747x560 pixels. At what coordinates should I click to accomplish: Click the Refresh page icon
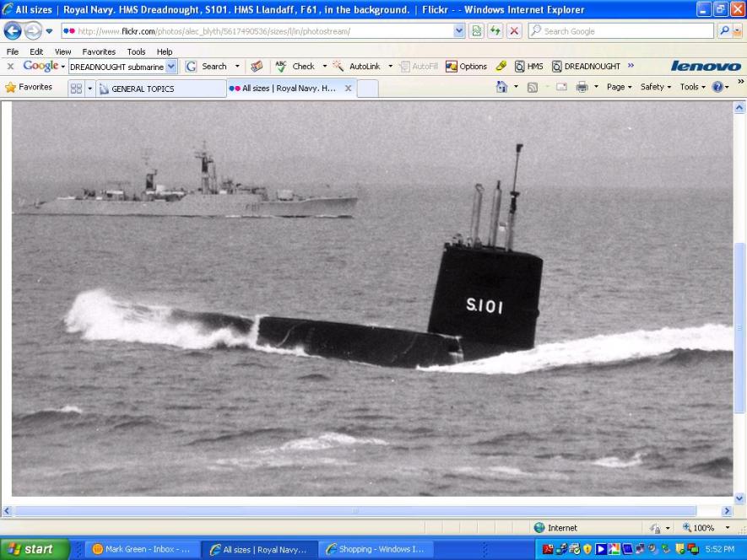tap(495, 31)
